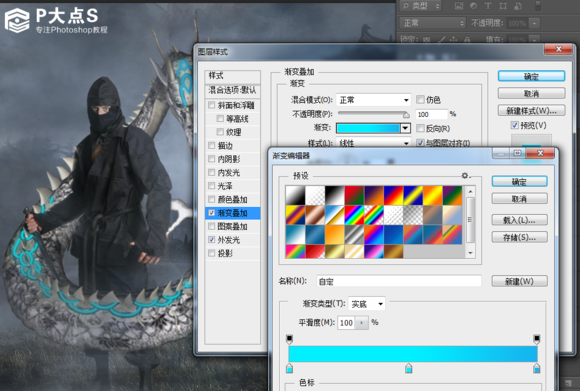Select the full rainbow spectrum preset
This screenshot has width=580, height=391.
(x=354, y=215)
